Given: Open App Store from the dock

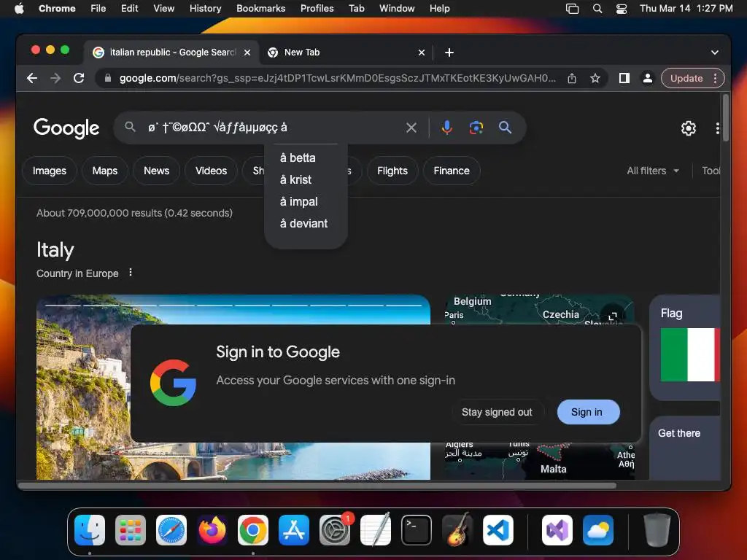Looking at the screenshot, I should tap(294, 530).
